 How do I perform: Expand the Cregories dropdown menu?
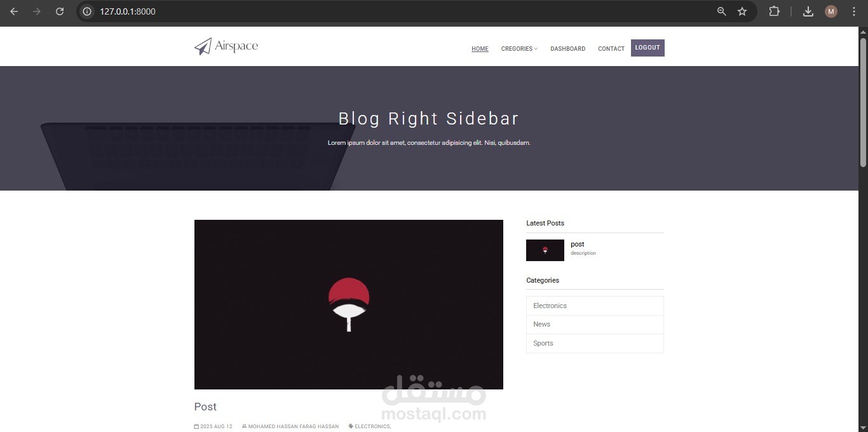519,49
